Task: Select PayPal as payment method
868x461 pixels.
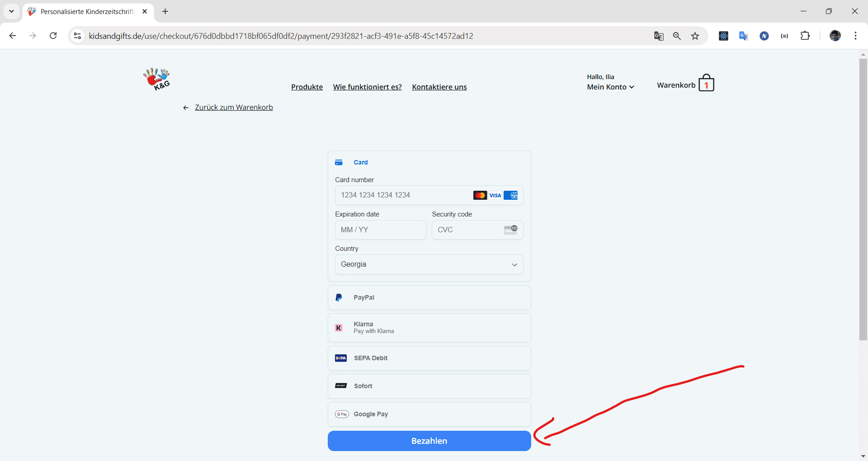Action: point(429,297)
